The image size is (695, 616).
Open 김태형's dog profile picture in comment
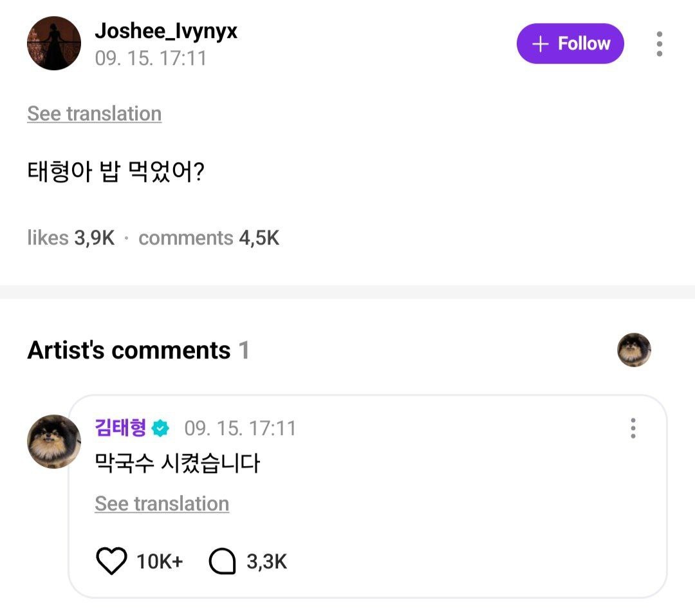(x=54, y=442)
